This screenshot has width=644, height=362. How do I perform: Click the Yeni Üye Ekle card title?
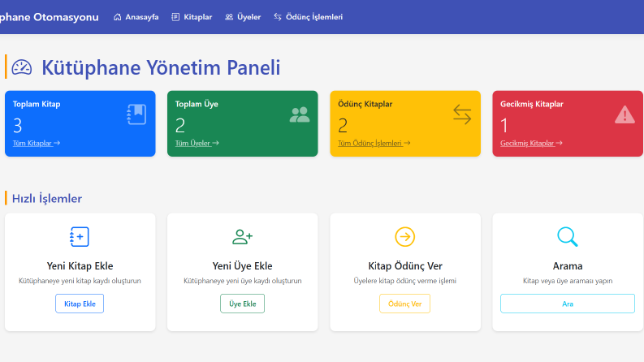pyautogui.click(x=242, y=266)
